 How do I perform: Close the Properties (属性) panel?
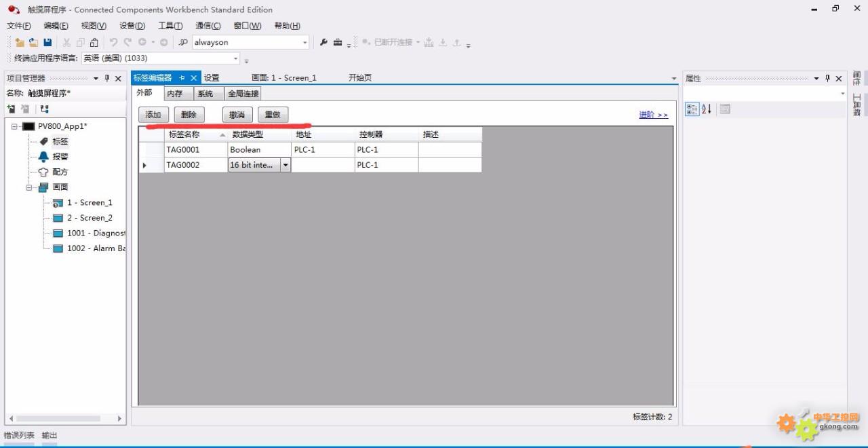click(839, 79)
